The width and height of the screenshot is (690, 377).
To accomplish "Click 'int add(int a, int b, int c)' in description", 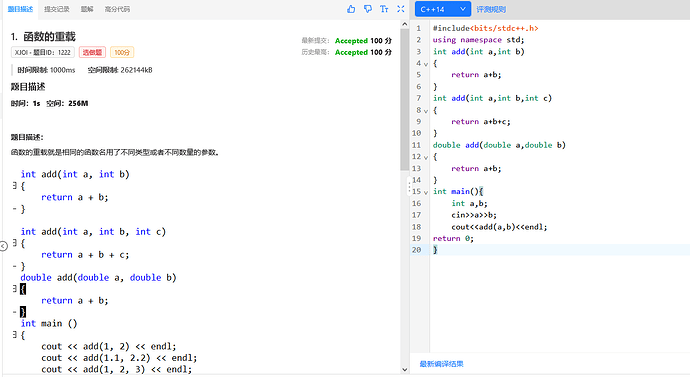I will click(93, 232).
